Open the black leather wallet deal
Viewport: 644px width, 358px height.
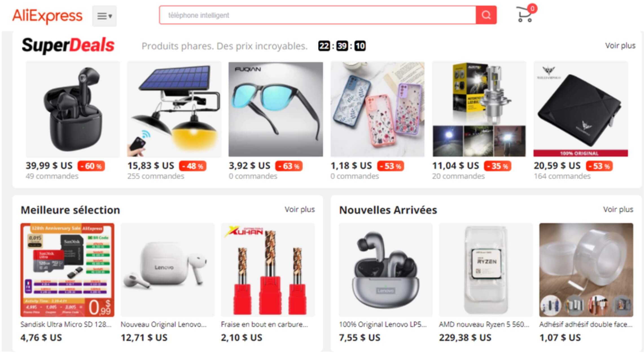581,109
